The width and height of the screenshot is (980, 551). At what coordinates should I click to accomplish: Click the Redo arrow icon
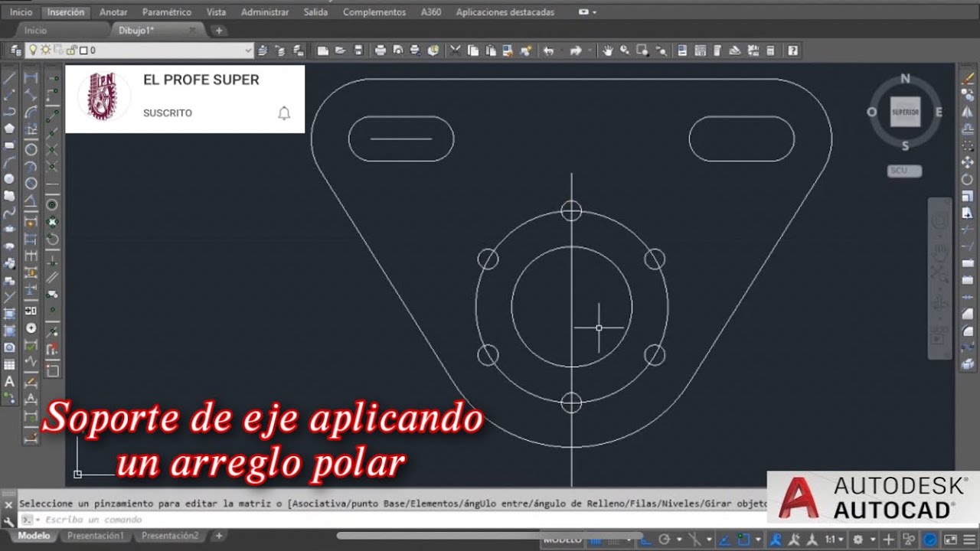pyautogui.click(x=576, y=51)
